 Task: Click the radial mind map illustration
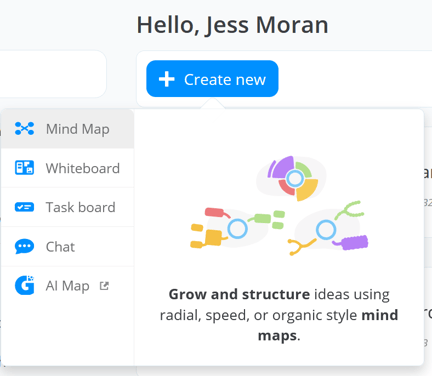point(292,178)
